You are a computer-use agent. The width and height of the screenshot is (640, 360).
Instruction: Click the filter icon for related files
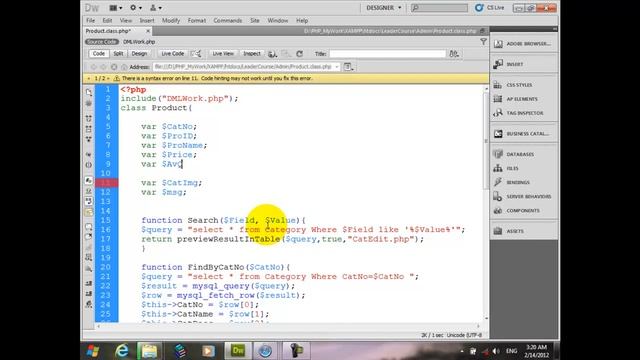pos(483,42)
